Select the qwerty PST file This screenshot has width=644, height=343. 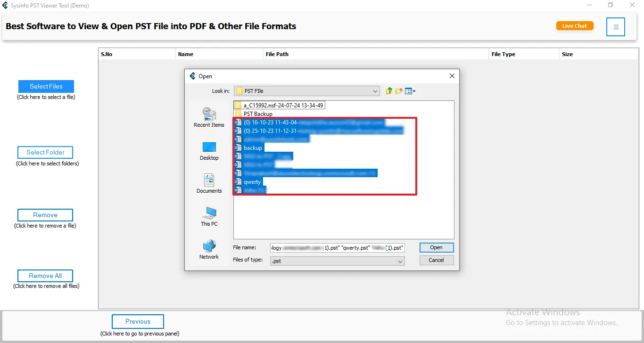[x=248, y=182]
